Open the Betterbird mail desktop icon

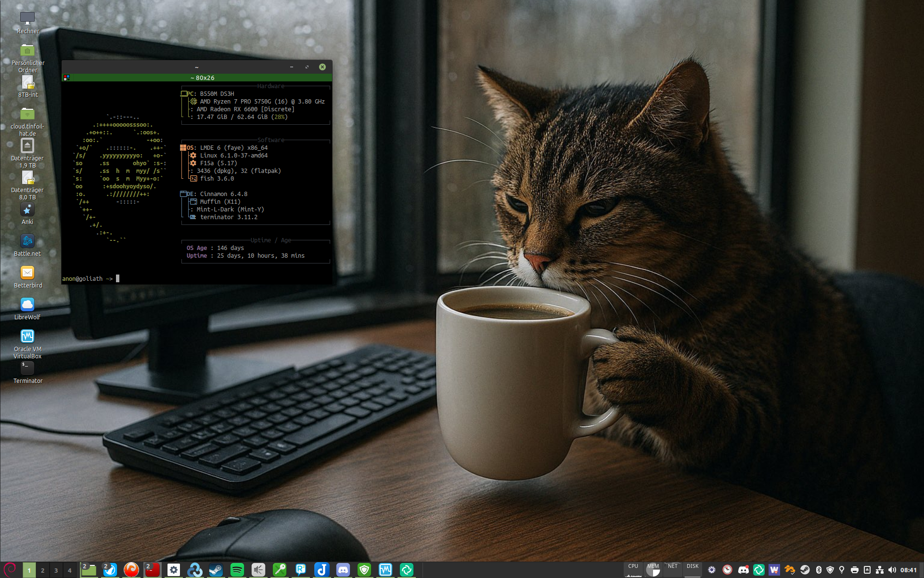(27, 277)
